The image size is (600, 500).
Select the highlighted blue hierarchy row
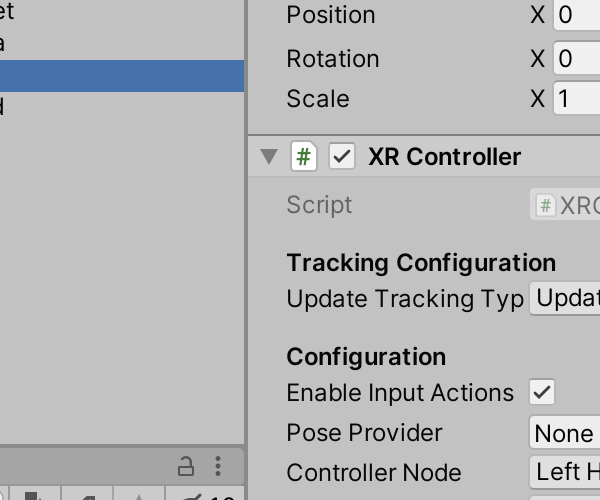click(x=122, y=76)
